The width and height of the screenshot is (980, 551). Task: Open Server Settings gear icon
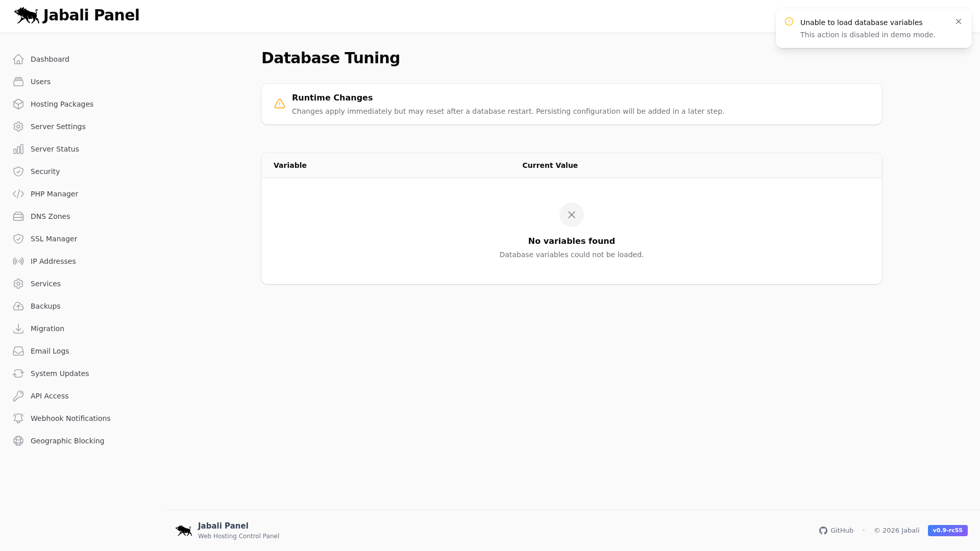pyautogui.click(x=18, y=127)
